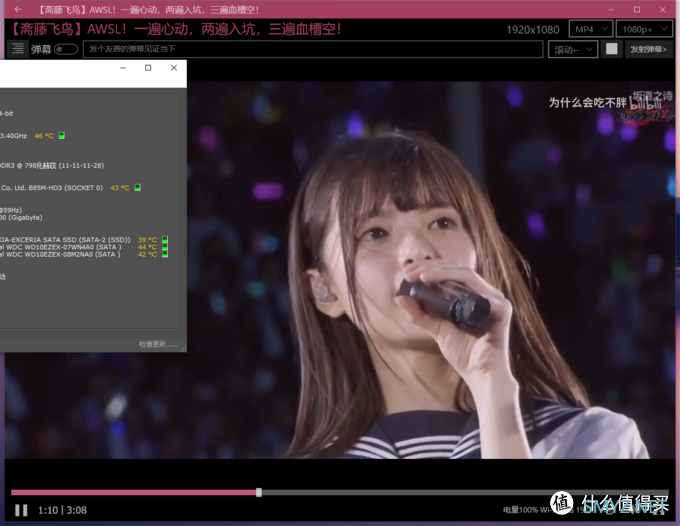
Task: Minimize the system info window
Action: pos(123,68)
